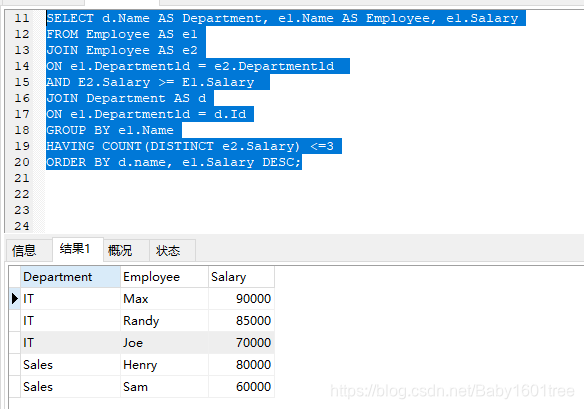Click the 70000 salary cell
The width and height of the screenshot is (584, 409).
(x=241, y=343)
